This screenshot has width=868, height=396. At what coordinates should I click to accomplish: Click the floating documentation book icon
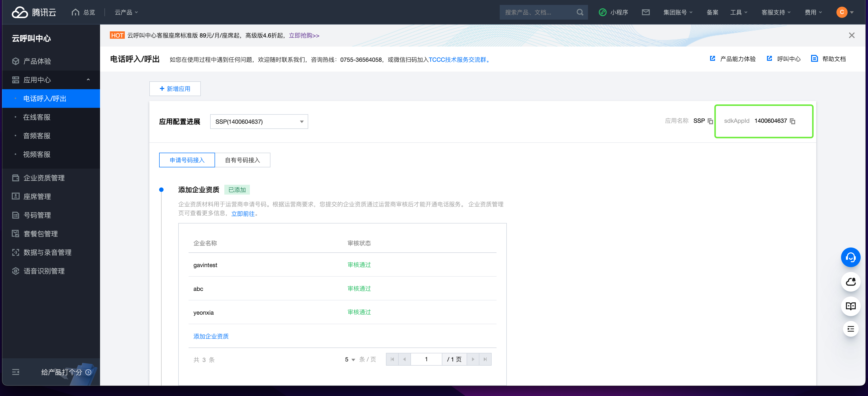pyautogui.click(x=851, y=306)
